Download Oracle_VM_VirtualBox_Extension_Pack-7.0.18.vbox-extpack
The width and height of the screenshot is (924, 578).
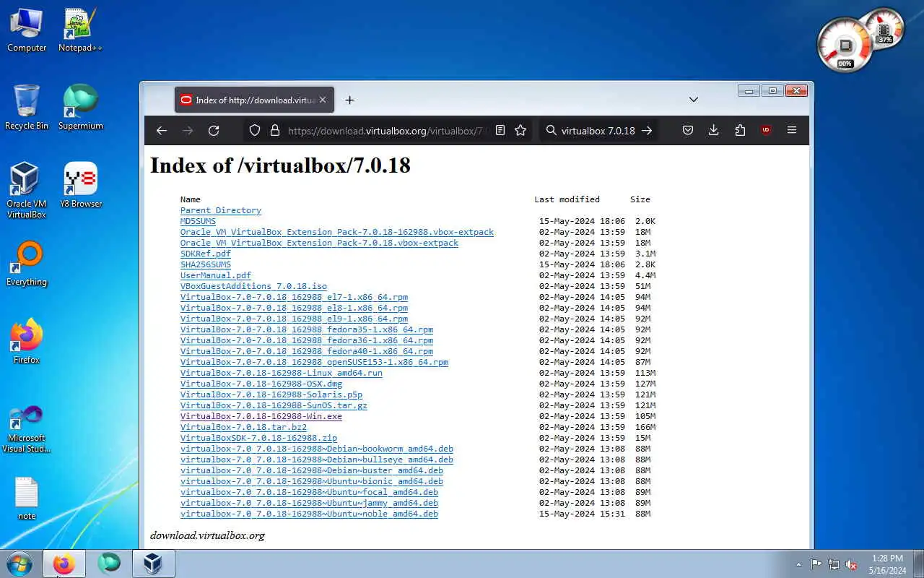319,243
